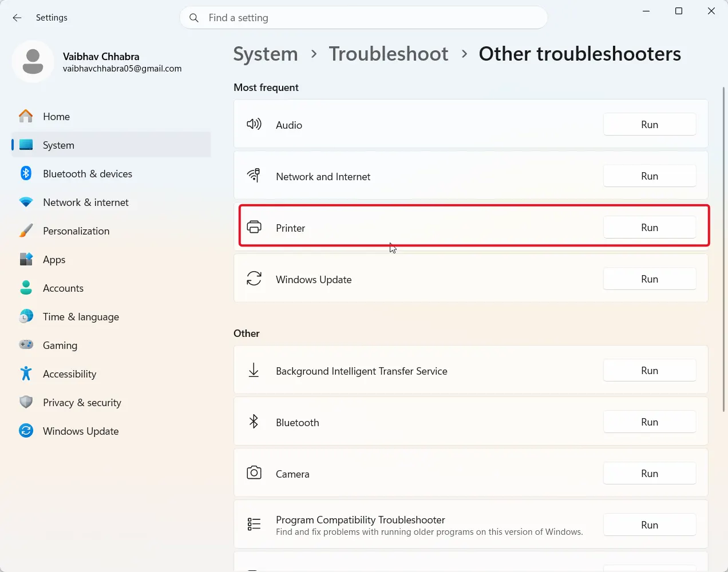Click the user profile avatar
Viewport: 728px width, 572px height.
(33, 62)
